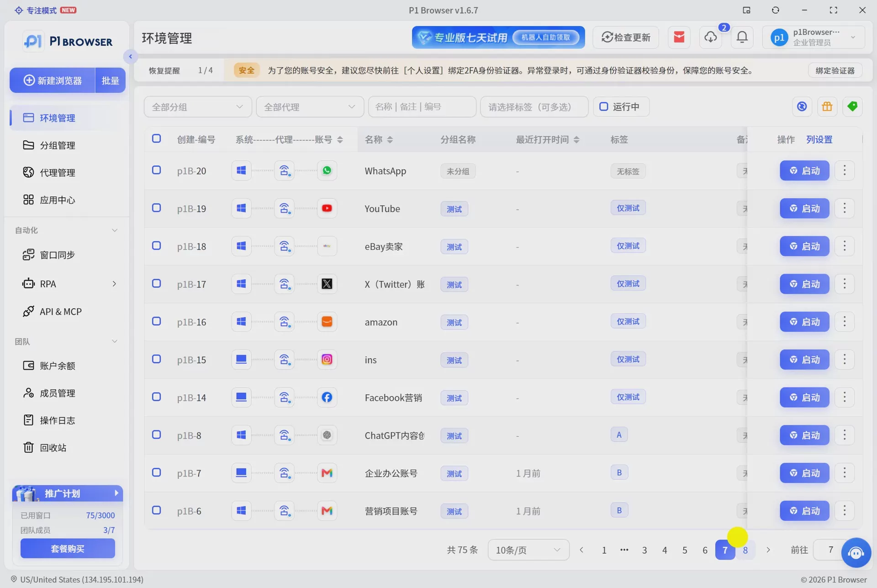
Task: Check the p1B-15 ins row checkbox
Action: tap(156, 359)
